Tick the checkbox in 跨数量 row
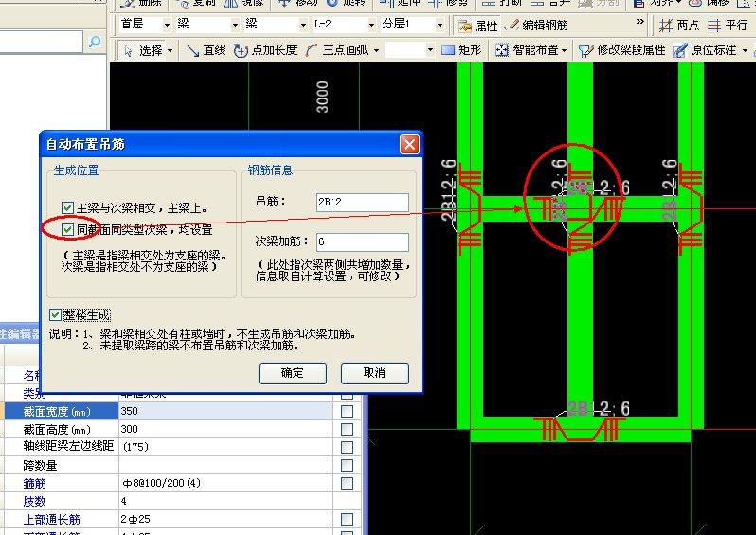 [x=347, y=465]
